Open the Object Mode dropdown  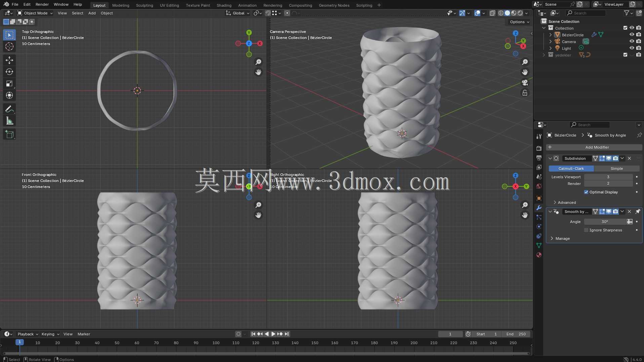coord(35,13)
